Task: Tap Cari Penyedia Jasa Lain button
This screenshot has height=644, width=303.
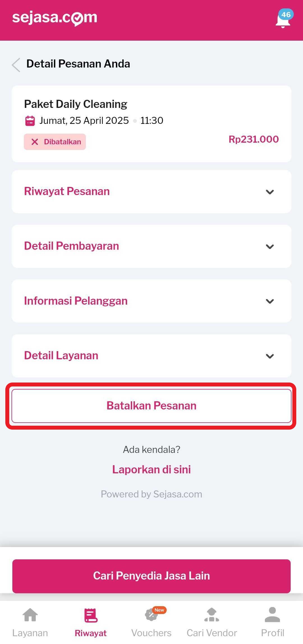Action: coord(151,576)
